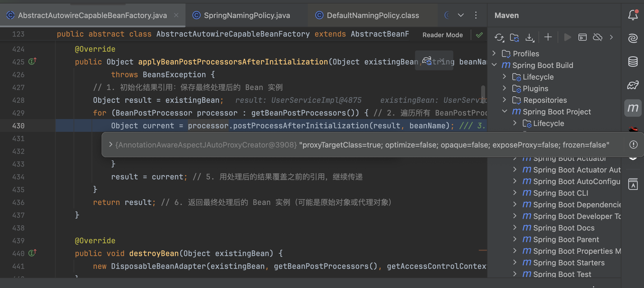Open Execute Maven Goal icon

(582, 37)
